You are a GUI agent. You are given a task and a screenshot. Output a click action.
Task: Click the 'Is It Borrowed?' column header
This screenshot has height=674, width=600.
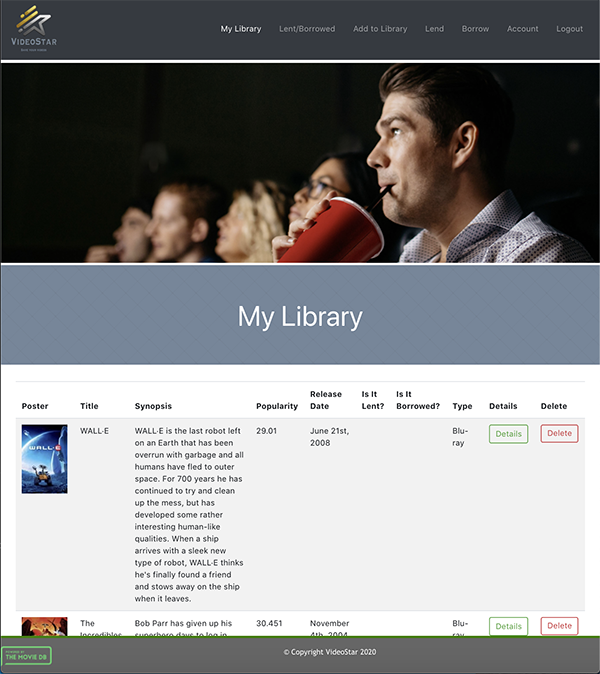pos(418,400)
